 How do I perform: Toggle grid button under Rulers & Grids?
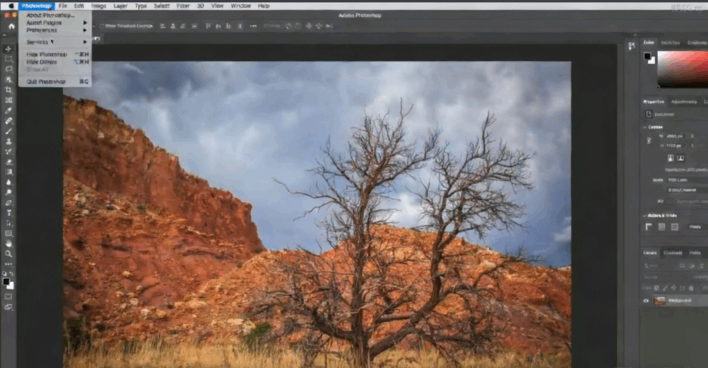click(661, 227)
